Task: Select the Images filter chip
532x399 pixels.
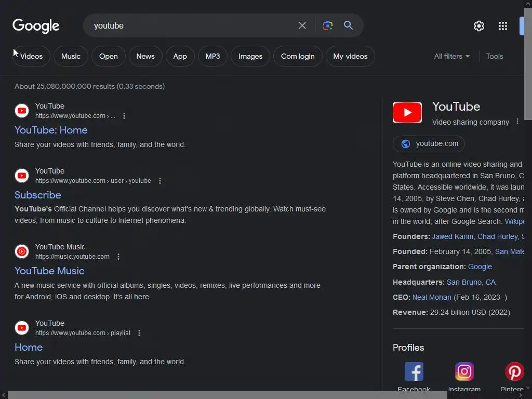Action: click(250, 56)
